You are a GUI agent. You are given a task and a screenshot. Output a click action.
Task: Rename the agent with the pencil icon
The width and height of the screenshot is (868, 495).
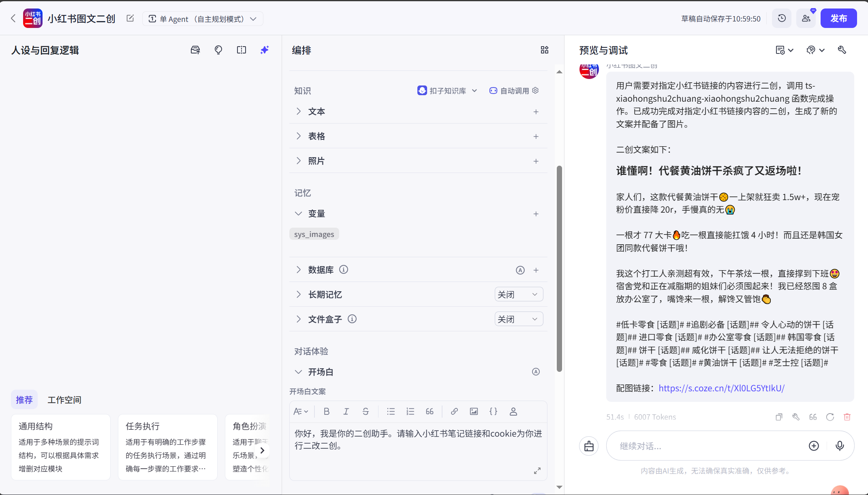tap(130, 18)
